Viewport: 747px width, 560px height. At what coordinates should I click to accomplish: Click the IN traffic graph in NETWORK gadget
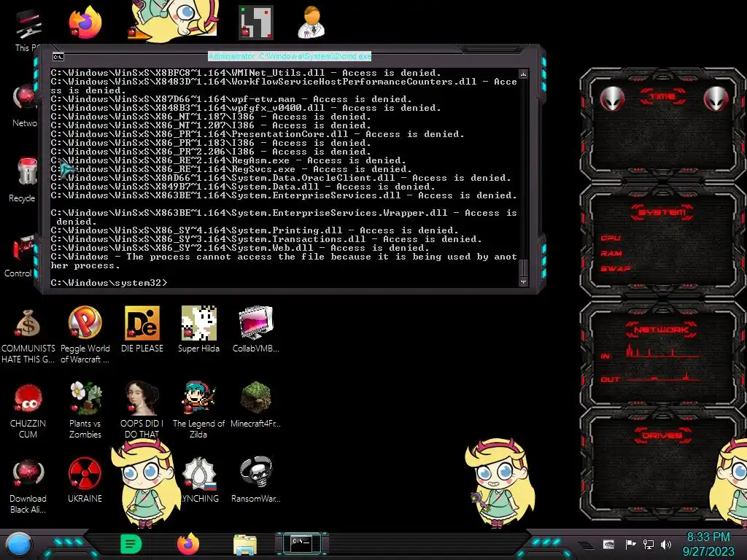(662, 351)
